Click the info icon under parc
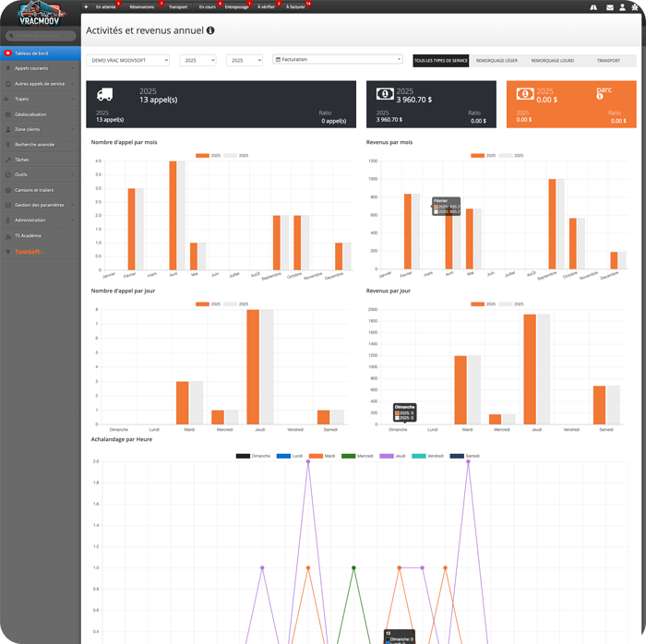Viewport: 646px width, 644px height. click(600, 96)
